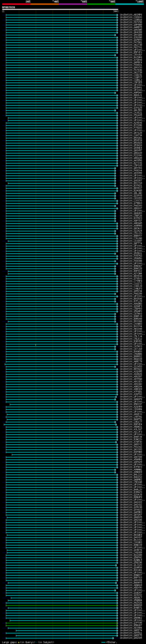Viewport: 146px width, 644px height.
Task: Click the UniRef100_C5LTJ4 hit label
Action: [x=131, y=337]
